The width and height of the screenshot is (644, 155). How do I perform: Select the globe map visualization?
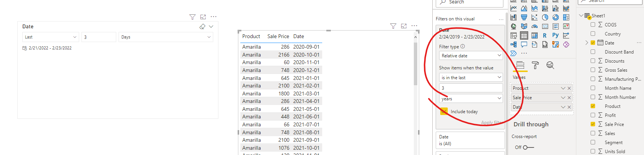point(514,26)
